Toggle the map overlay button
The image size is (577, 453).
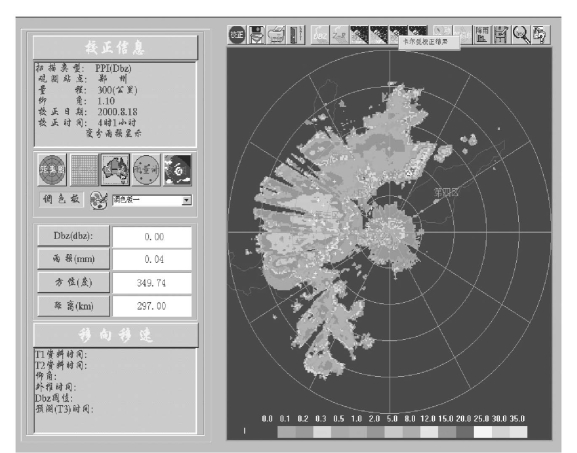115,170
